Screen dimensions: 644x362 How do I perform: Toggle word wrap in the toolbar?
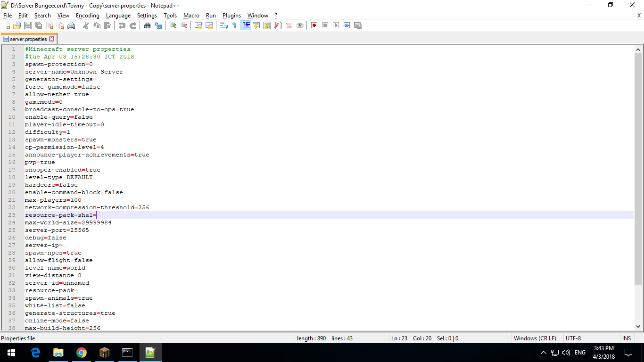click(224, 25)
